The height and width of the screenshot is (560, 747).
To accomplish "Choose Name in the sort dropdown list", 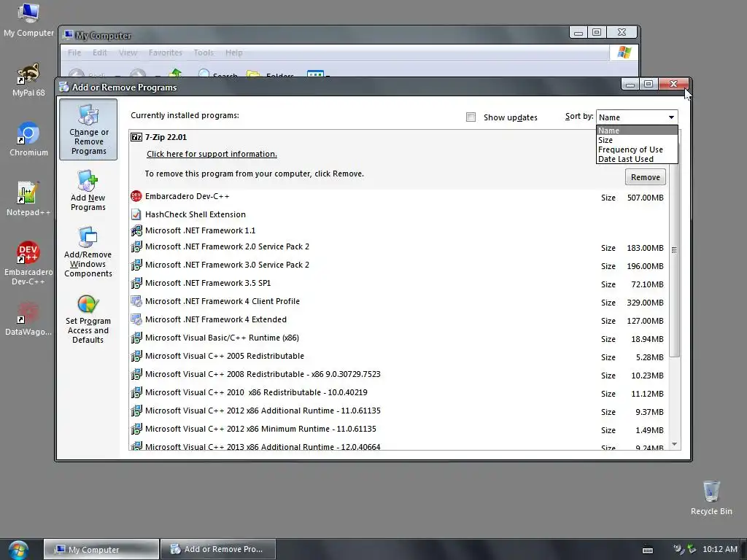I will point(637,131).
